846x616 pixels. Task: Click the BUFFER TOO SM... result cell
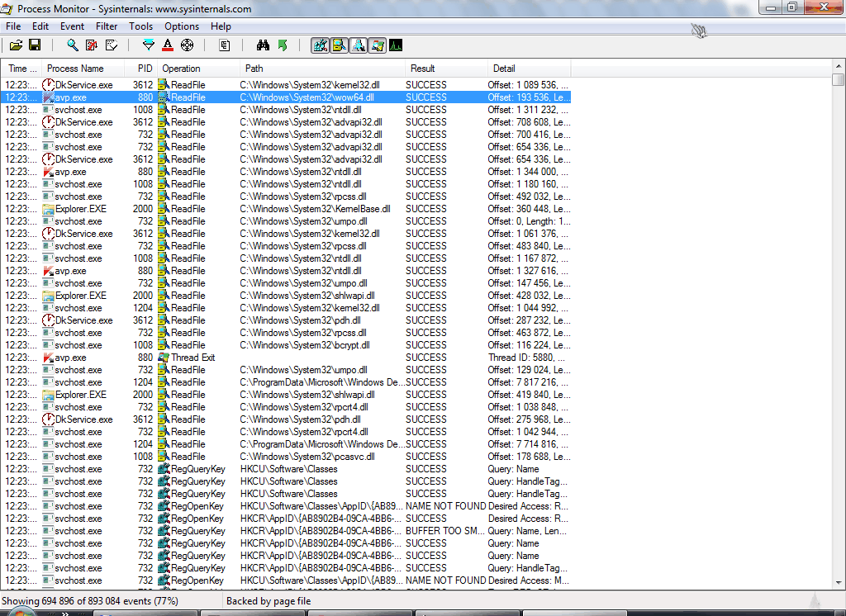[445, 531]
